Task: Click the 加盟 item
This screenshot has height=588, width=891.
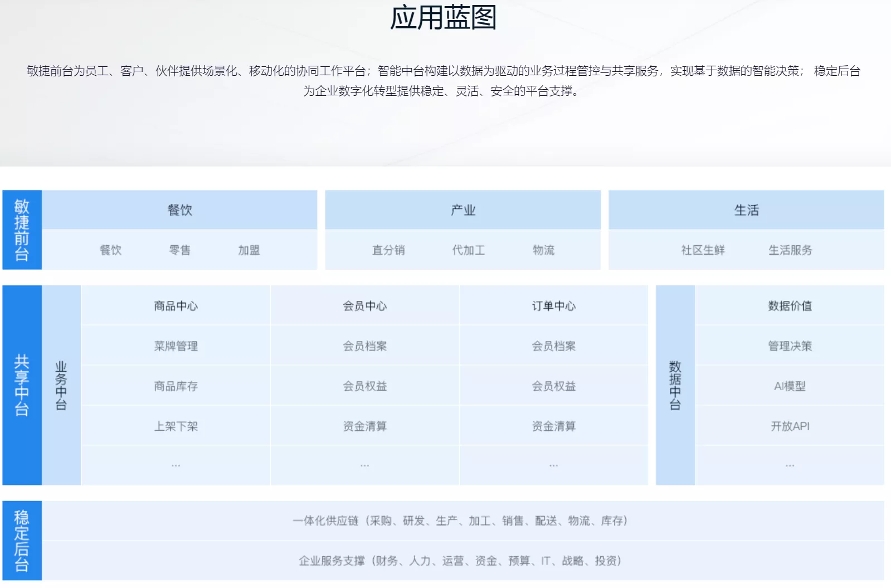Action: pyautogui.click(x=249, y=250)
